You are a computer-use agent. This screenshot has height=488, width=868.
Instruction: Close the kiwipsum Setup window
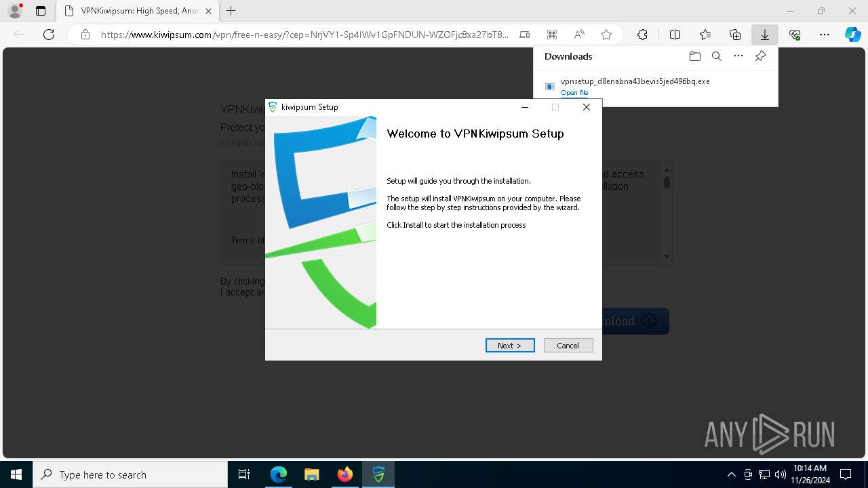587,107
